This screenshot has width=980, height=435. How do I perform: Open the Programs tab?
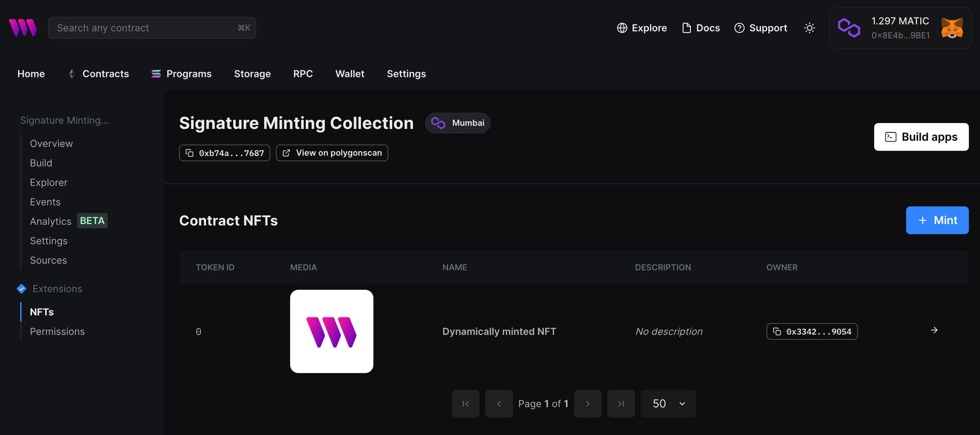pyautogui.click(x=181, y=74)
